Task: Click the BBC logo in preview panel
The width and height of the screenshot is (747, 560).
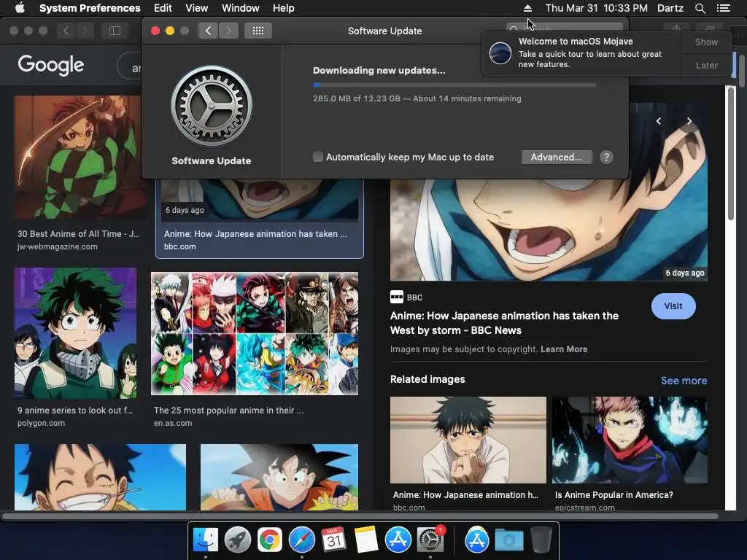Action: coord(396,297)
